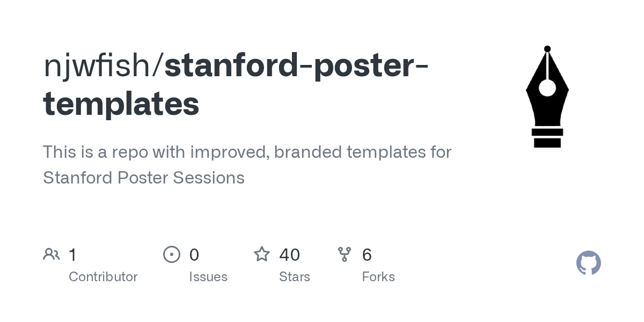This screenshot has height=322, width=644.
Task: Select the stars count 40
Action: point(290,254)
